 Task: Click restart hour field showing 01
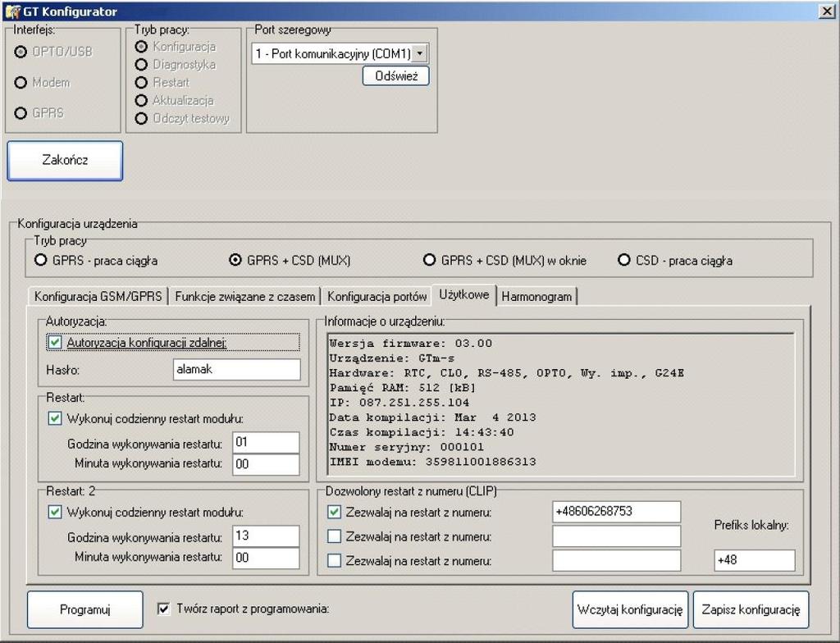[266, 443]
